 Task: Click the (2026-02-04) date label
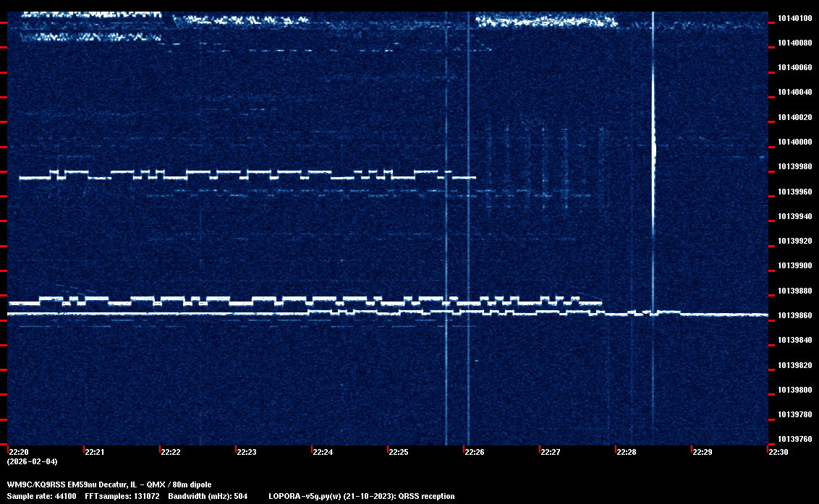click(x=32, y=461)
